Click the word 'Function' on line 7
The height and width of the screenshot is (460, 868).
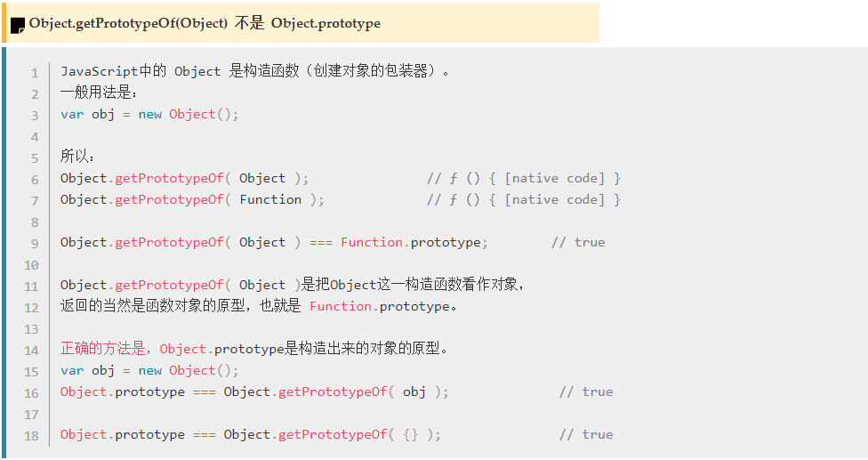(x=270, y=199)
